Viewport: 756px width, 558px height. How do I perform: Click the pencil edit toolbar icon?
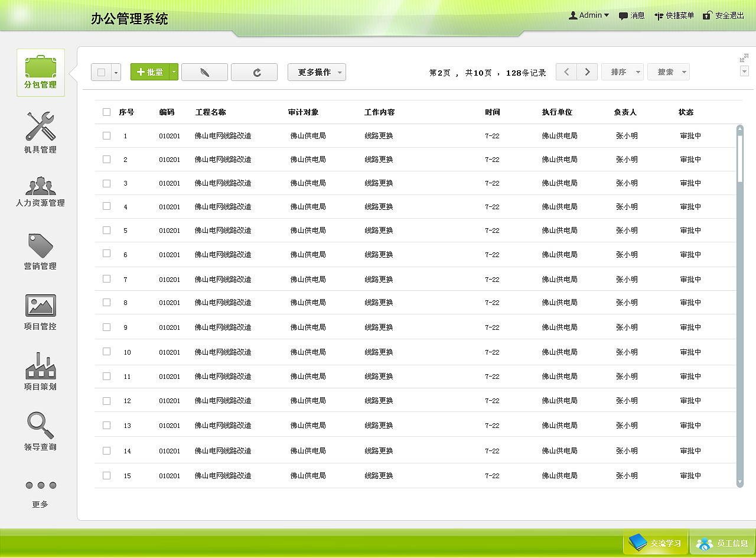204,72
